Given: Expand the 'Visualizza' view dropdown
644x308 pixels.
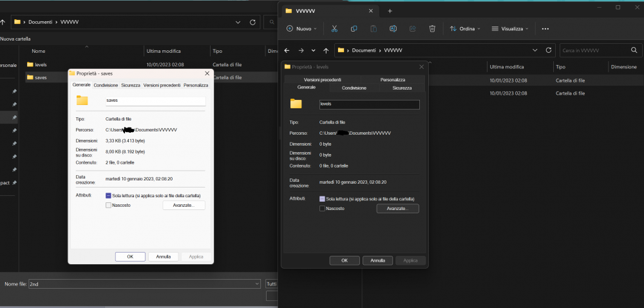Looking at the screenshot, I should 509,28.
